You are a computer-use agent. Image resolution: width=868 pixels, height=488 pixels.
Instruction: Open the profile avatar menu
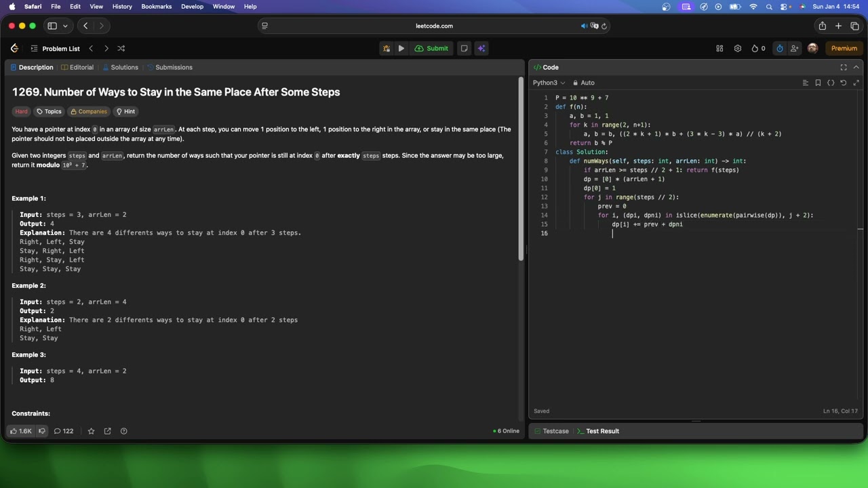[x=812, y=48]
